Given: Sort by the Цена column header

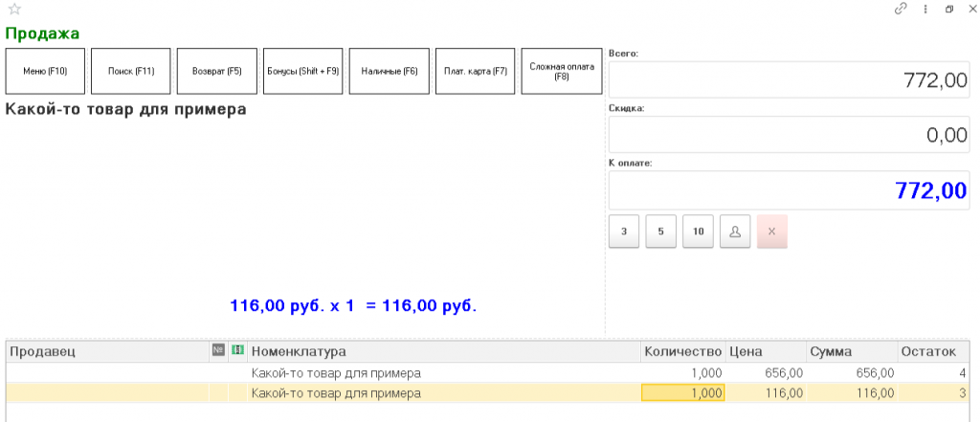Looking at the screenshot, I should pyautogui.click(x=766, y=352).
